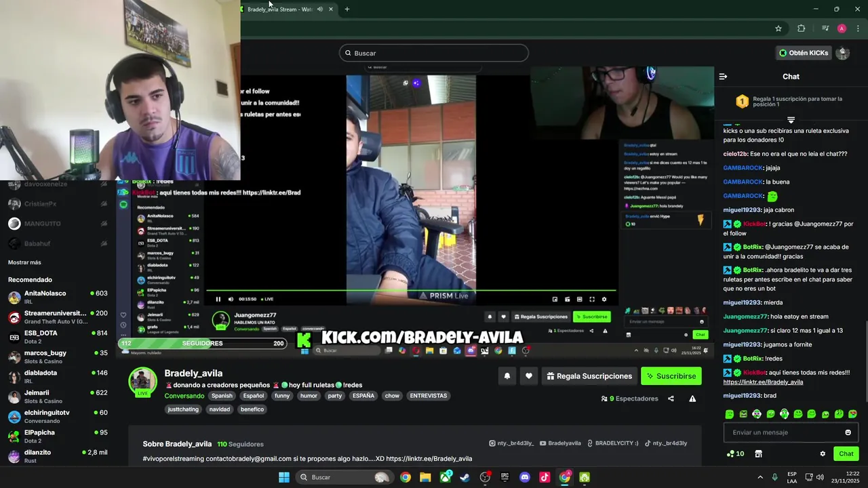Open chat settings gear
This screenshot has height=488, width=868.
[x=823, y=454]
